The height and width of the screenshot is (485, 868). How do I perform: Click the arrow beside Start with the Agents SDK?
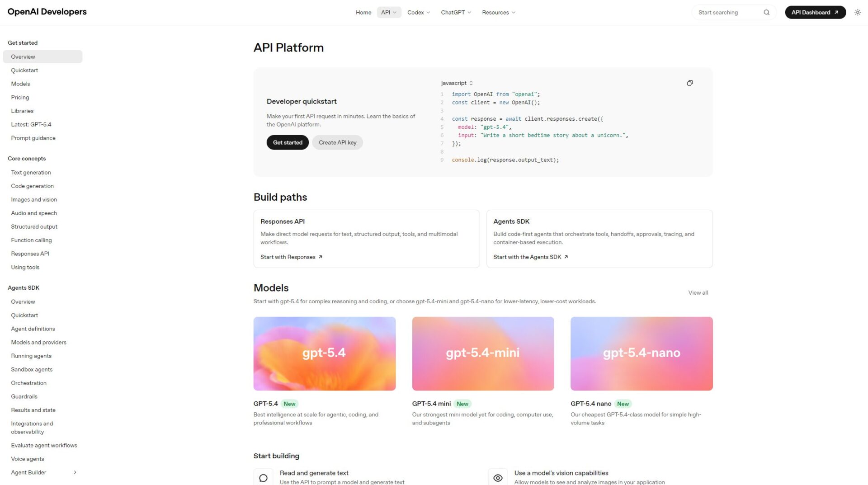[x=566, y=256]
